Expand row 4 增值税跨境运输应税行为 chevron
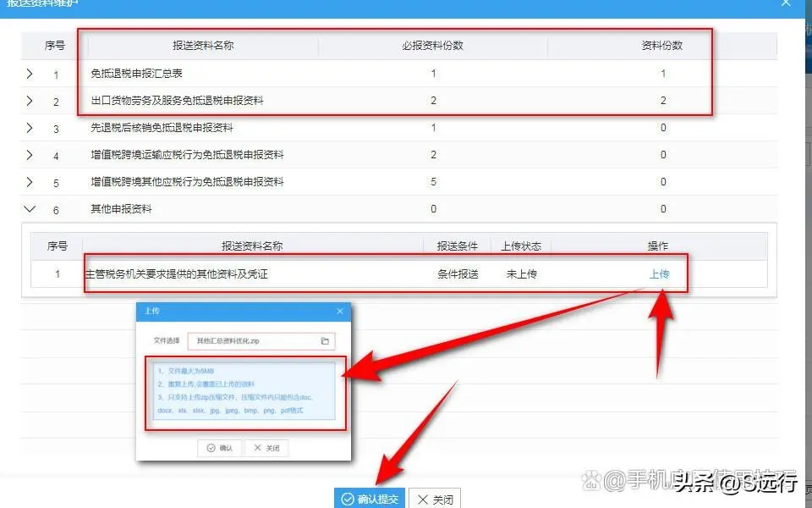 point(30,155)
